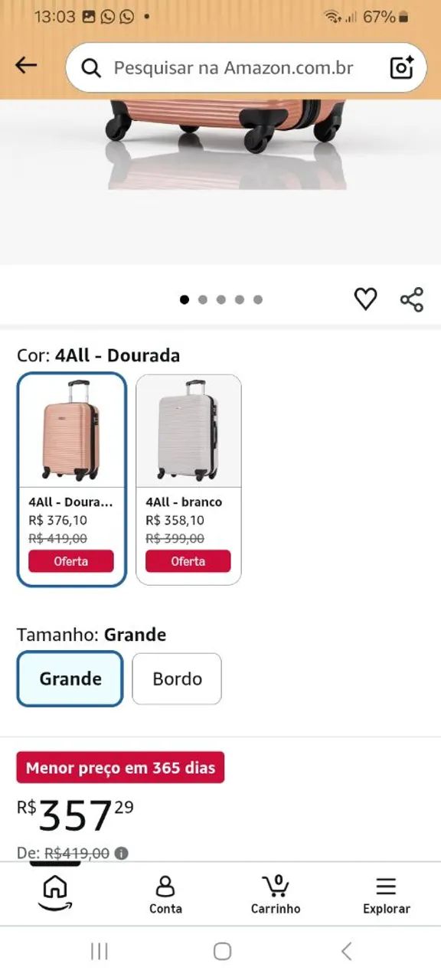The image size is (441, 980).
Task: Open the camera lens search icon
Action: (x=402, y=67)
